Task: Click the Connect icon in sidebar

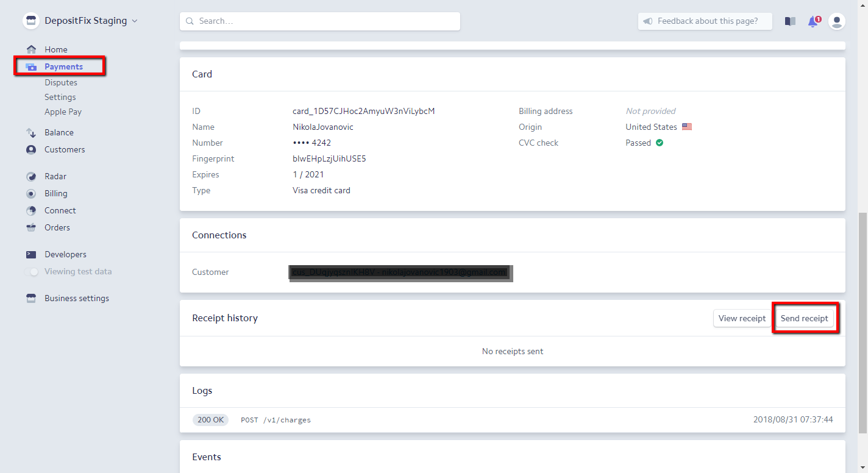Action: coord(31,210)
